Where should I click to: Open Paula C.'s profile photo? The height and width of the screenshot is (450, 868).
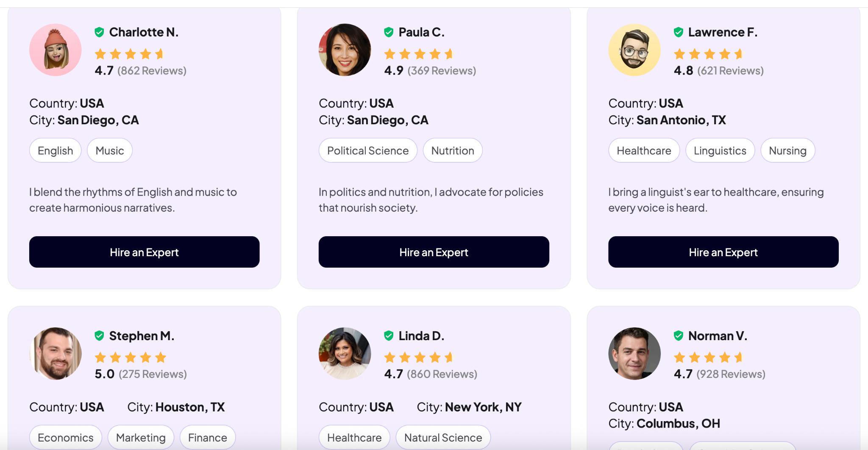[x=345, y=50]
